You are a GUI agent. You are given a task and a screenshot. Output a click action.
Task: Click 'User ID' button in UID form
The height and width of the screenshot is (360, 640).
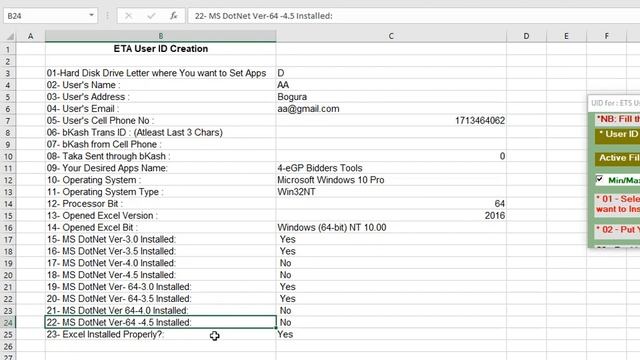(618, 135)
